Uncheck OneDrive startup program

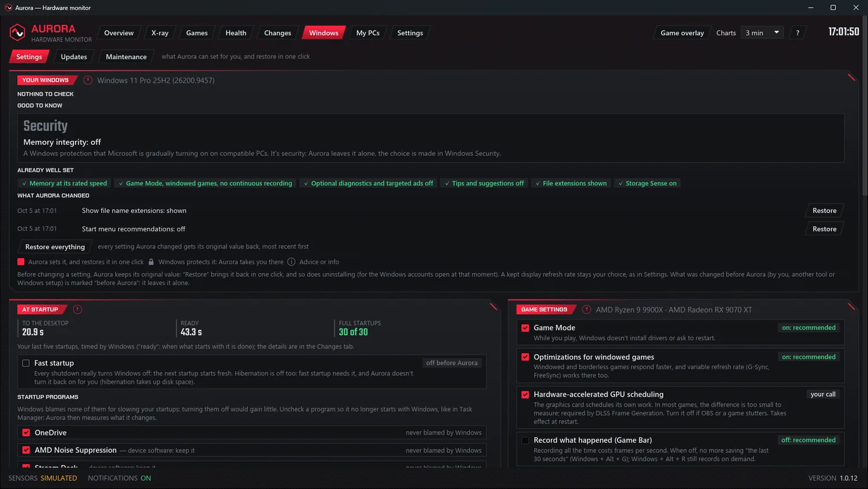[x=26, y=433]
